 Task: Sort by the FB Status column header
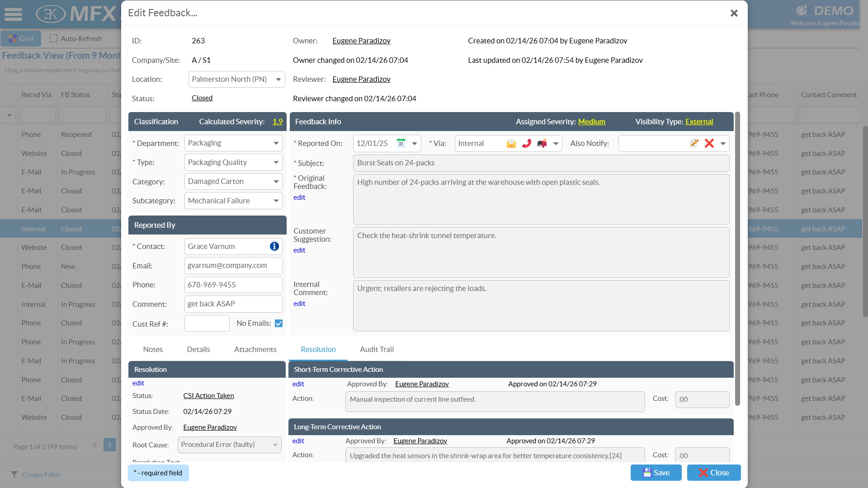(x=75, y=95)
